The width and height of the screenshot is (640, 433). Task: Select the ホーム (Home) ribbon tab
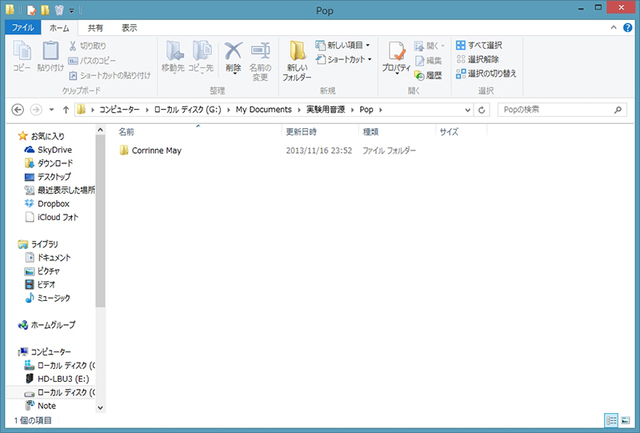pyautogui.click(x=60, y=28)
